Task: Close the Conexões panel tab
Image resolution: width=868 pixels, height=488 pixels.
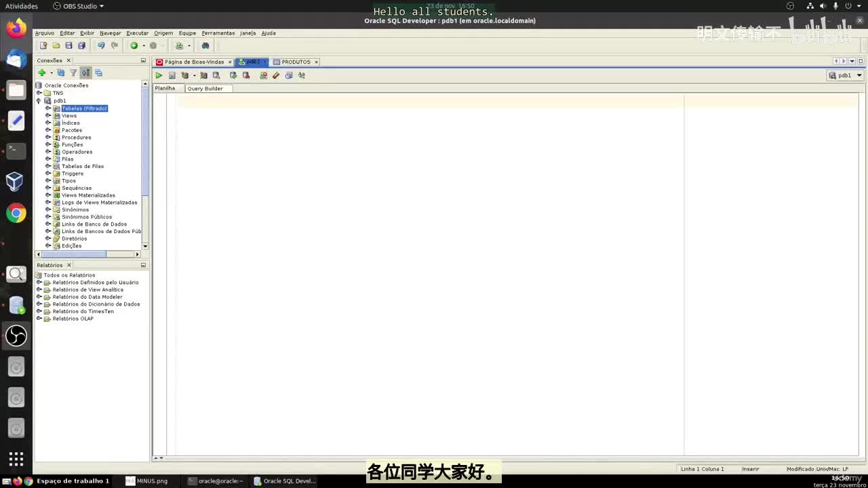Action: click(68, 60)
